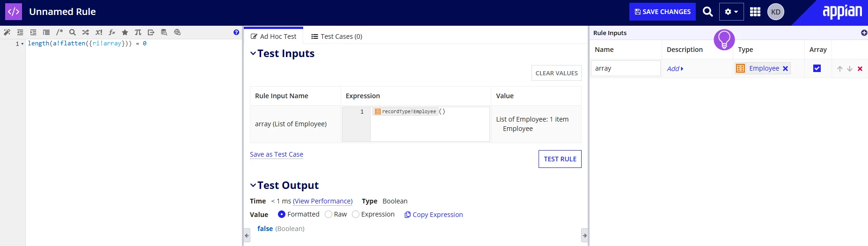Click the Save as Test Case link
868x246 pixels.
(277, 154)
